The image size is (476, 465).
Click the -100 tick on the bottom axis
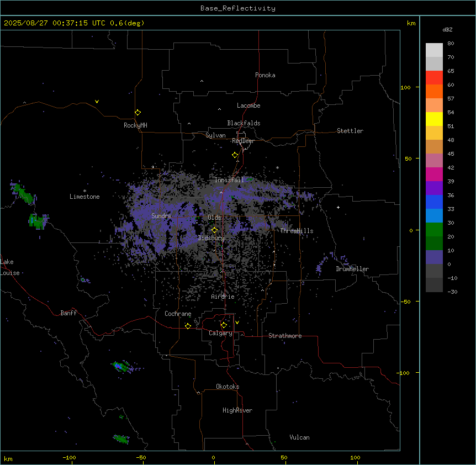pos(70,457)
